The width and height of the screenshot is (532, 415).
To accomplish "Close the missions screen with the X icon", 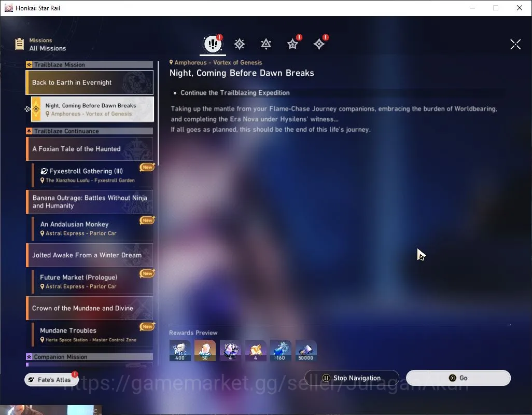I will 515,44.
